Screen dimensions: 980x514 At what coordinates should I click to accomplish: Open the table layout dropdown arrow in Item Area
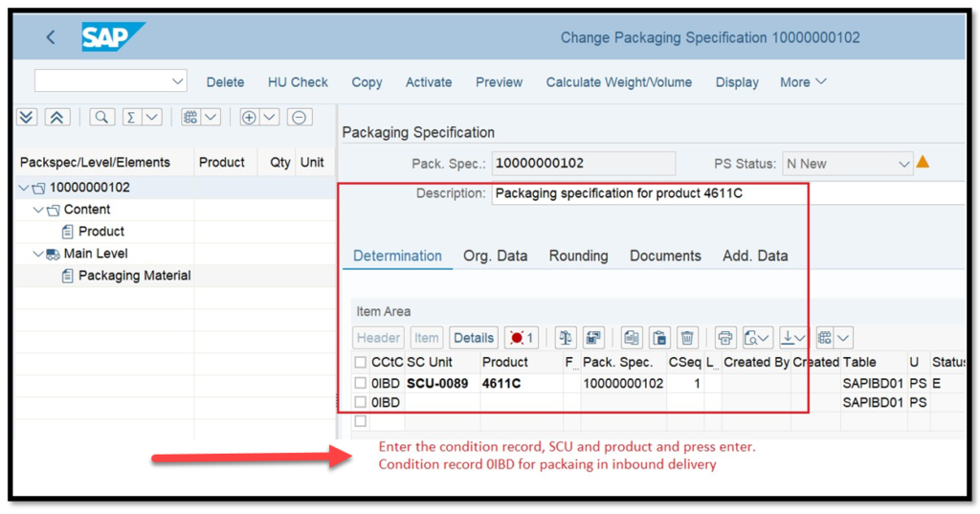click(844, 338)
